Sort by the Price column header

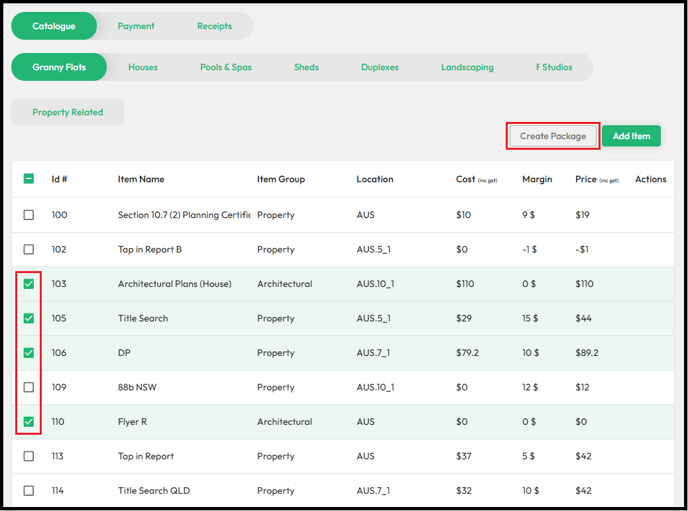[597, 179]
